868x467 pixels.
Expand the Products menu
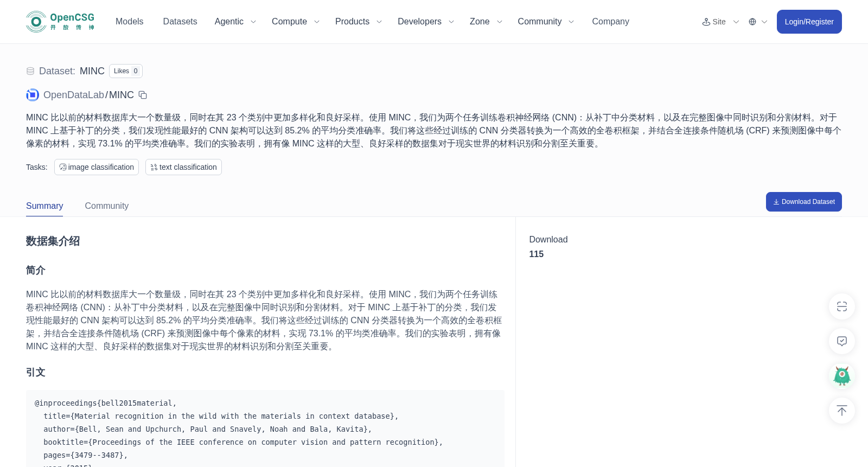[x=359, y=22]
